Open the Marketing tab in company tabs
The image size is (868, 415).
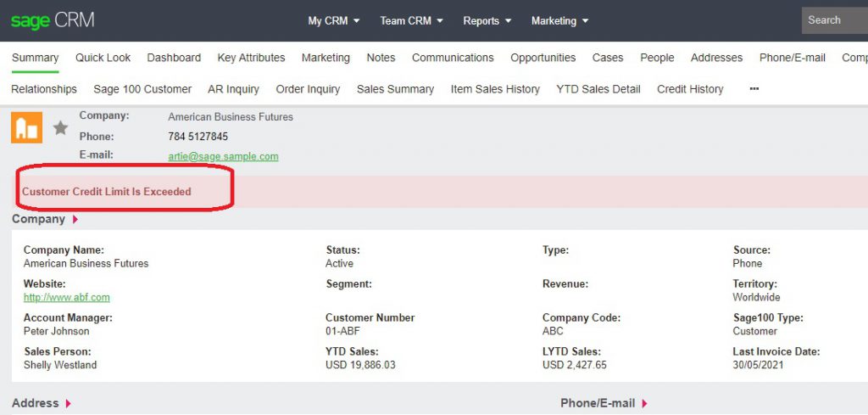click(325, 58)
